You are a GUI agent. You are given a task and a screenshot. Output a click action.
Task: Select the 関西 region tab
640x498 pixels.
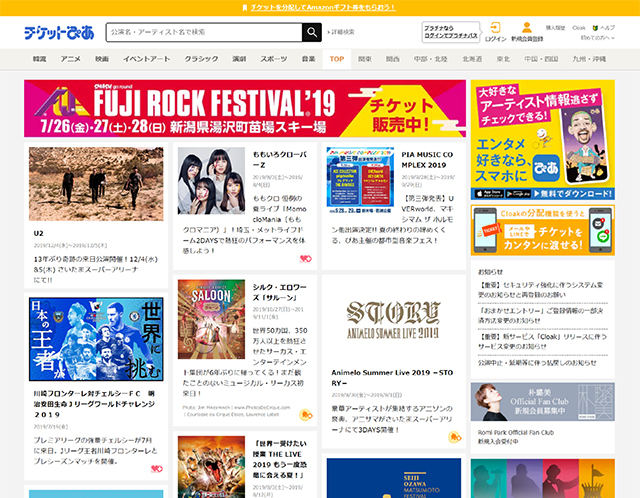393,59
